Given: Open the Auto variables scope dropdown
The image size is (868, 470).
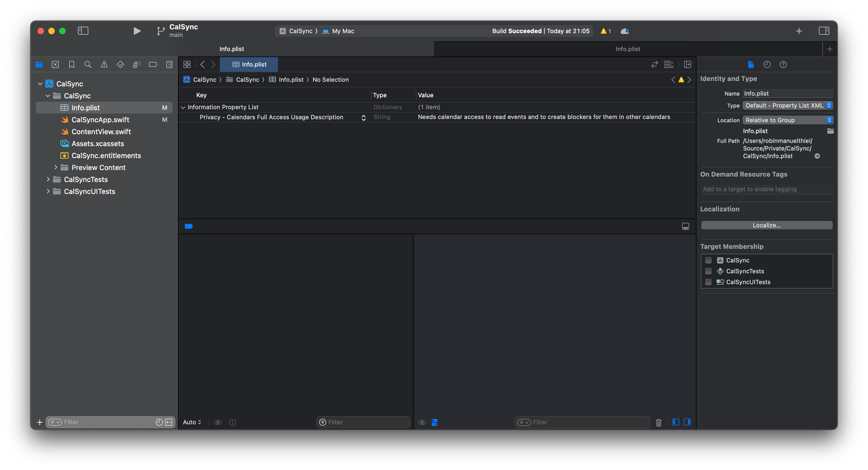Looking at the screenshot, I should point(192,422).
